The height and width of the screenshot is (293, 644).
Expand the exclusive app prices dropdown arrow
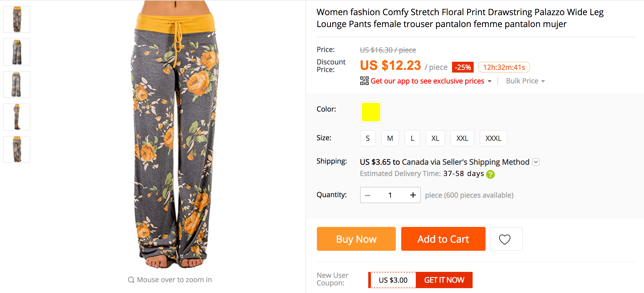point(489,81)
